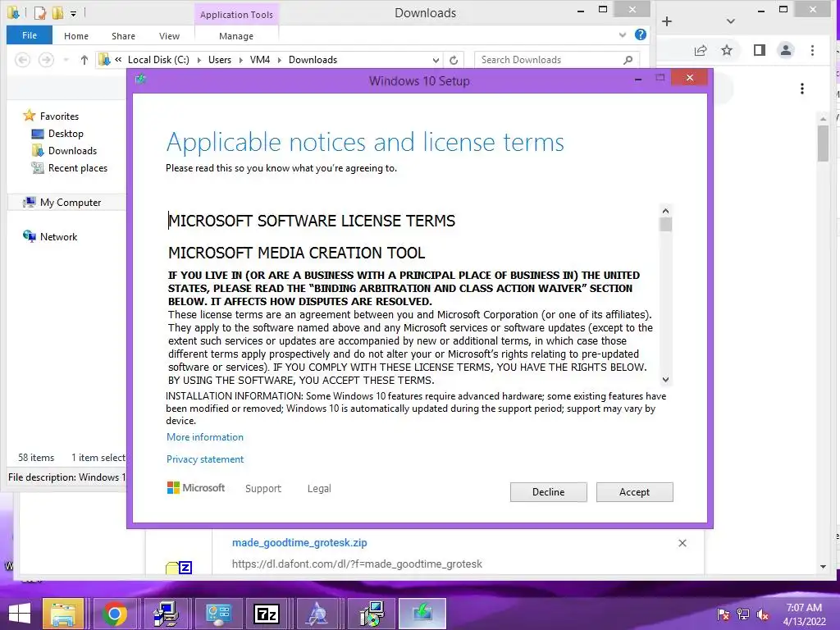Open Explorer help icon
Image resolution: width=840 pixels, height=630 pixels.
[x=640, y=34]
